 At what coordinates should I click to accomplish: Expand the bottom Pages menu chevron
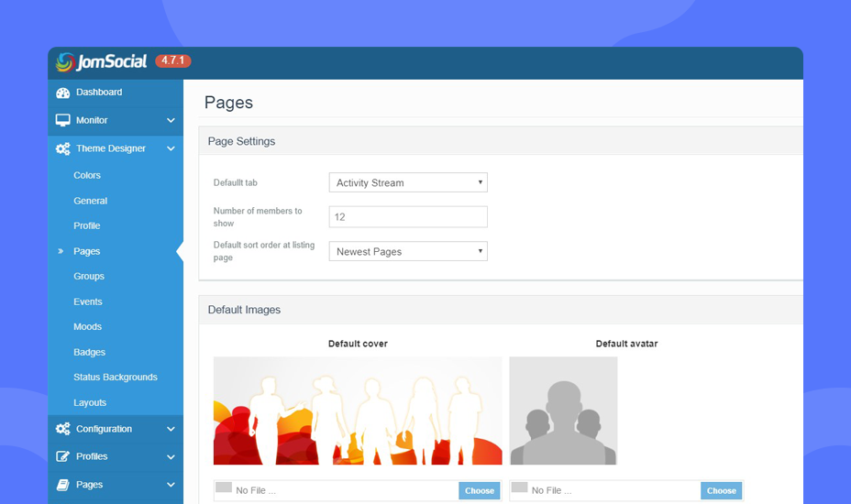pos(171,485)
